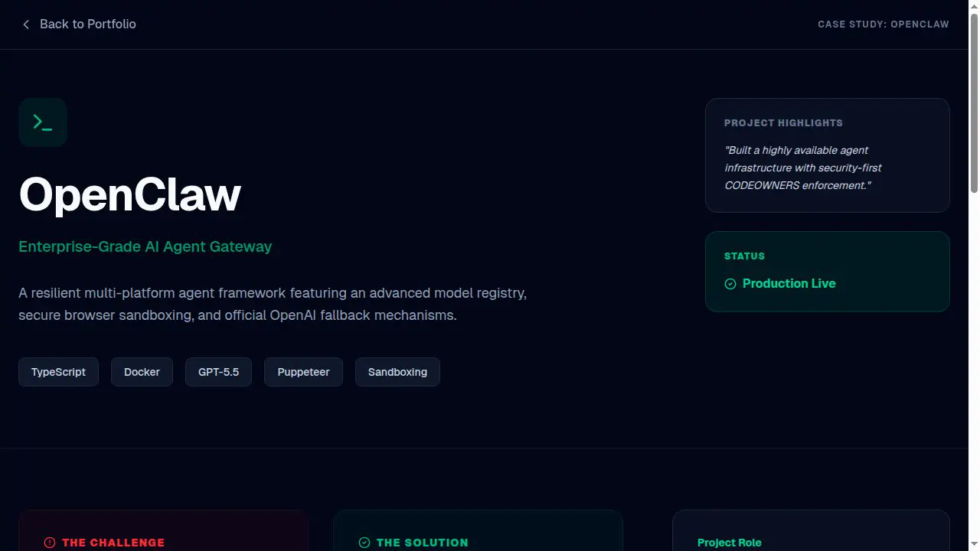This screenshot has width=980, height=551.
Task: Click the back arrow chevron icon
Action: 26,24
